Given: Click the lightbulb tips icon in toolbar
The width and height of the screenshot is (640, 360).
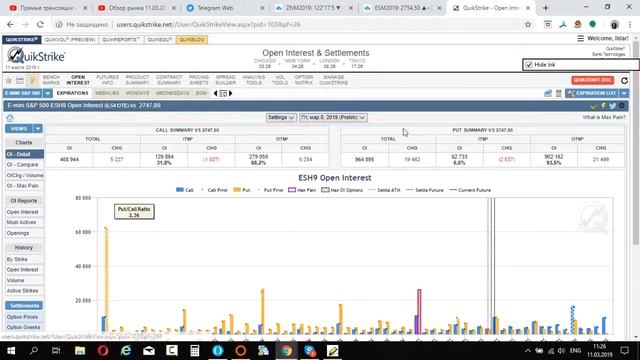Looking at the screenshot, I should (x=32, y=80).
